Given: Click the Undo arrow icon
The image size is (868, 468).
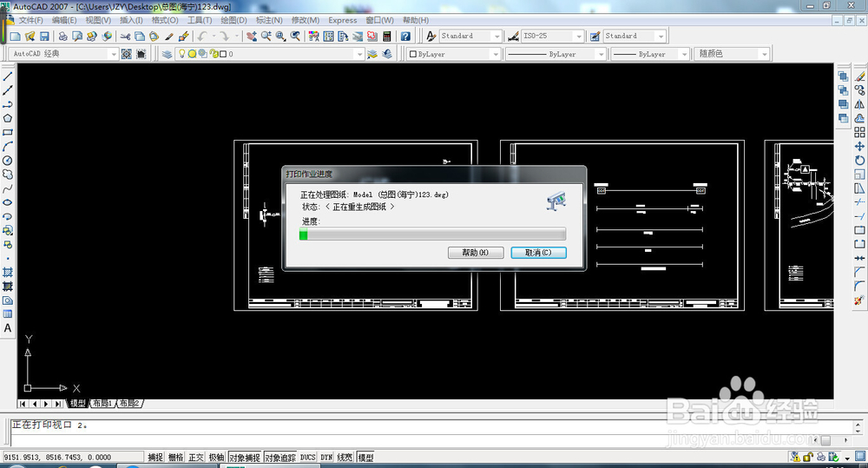Looking at the screenshot, I should click(x=202, y=36).
